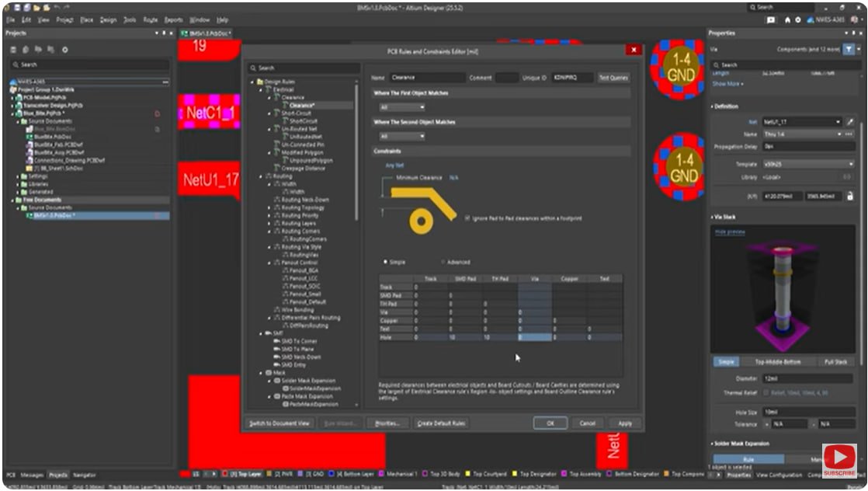Select Rule for Solder Mask Expansion
This screenshot has height=491, width=868.
pos(748,459)
